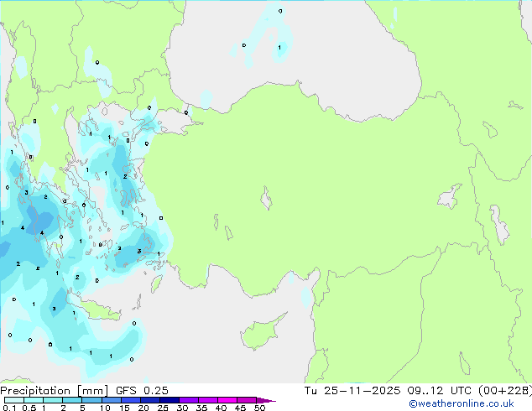Click the 'GFS 0.25' model label
The height and width of the screenshot is (411, 532).
pos(142,391)
